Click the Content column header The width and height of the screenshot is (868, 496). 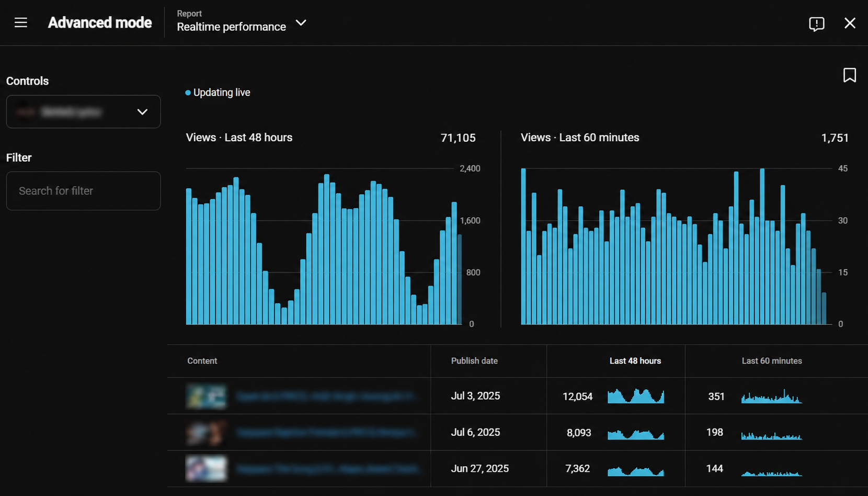[202, 361]
